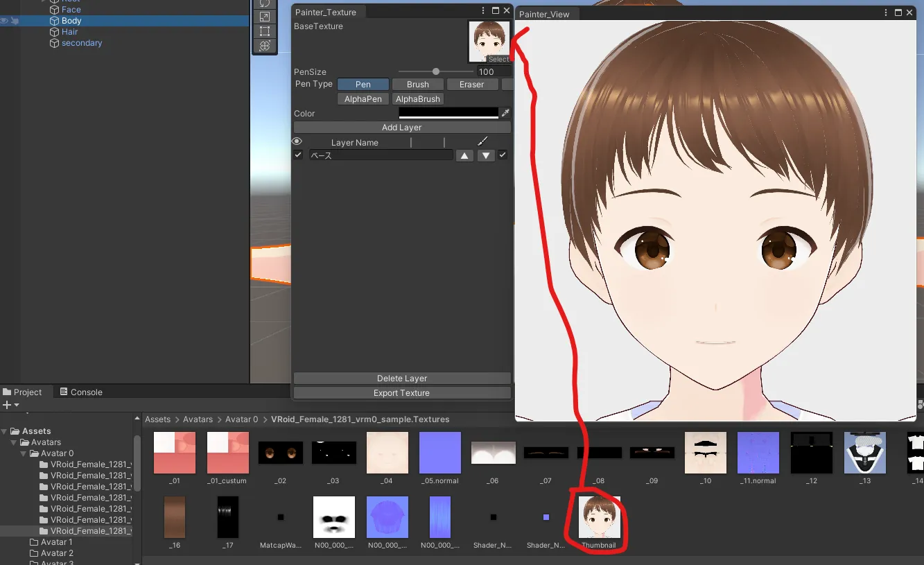Move ベース layer up with arrow

pos(464,155)
